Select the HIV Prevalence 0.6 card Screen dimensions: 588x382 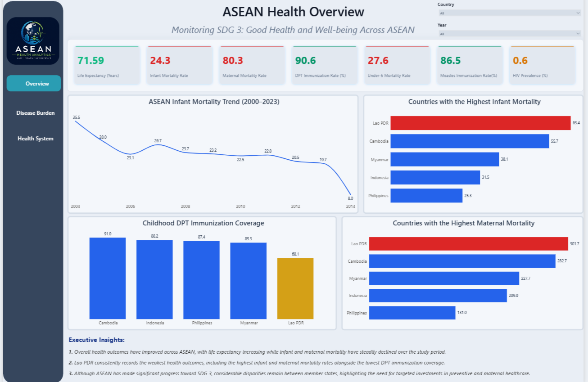tap(543, 65)
